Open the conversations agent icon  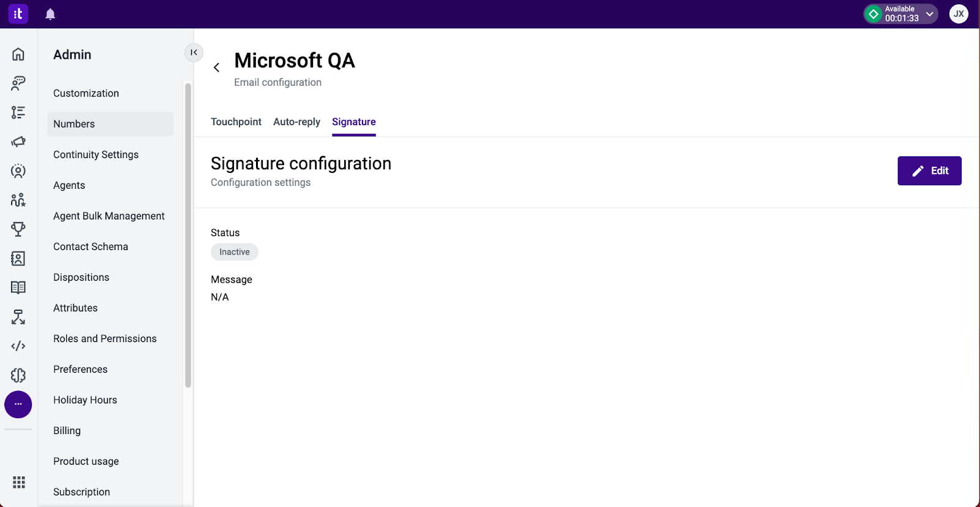[x=18, y=83]
